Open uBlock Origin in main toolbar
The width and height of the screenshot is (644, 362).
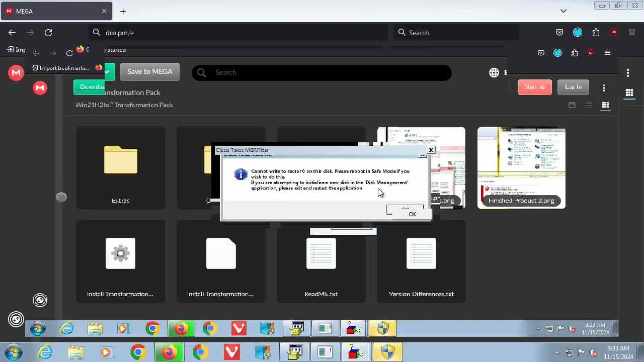614,32
